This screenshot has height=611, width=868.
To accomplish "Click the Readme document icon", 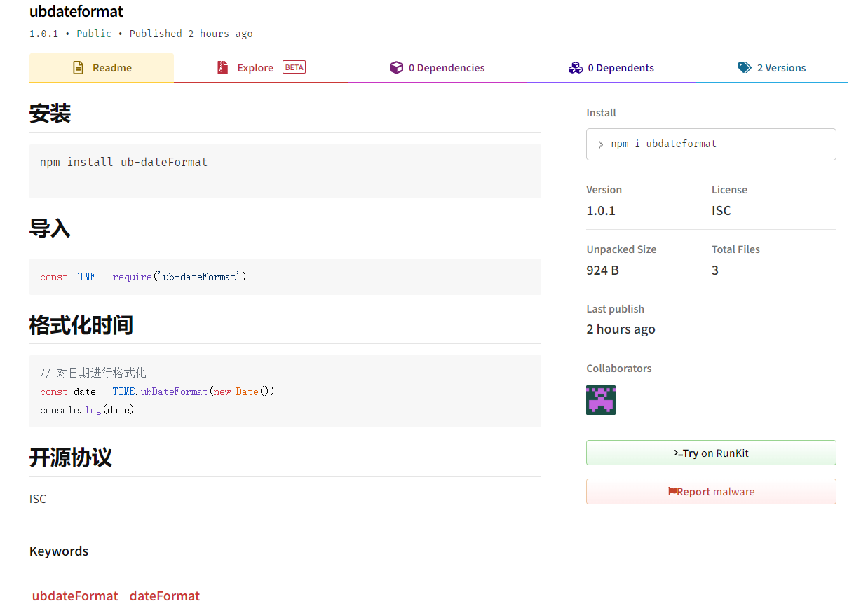I will 79,68.
